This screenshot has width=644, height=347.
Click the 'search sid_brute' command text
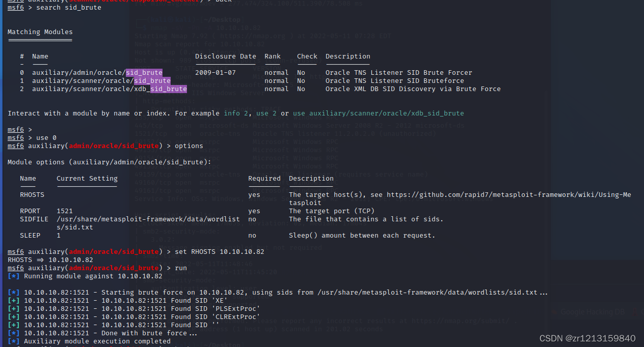click(69, 8)
